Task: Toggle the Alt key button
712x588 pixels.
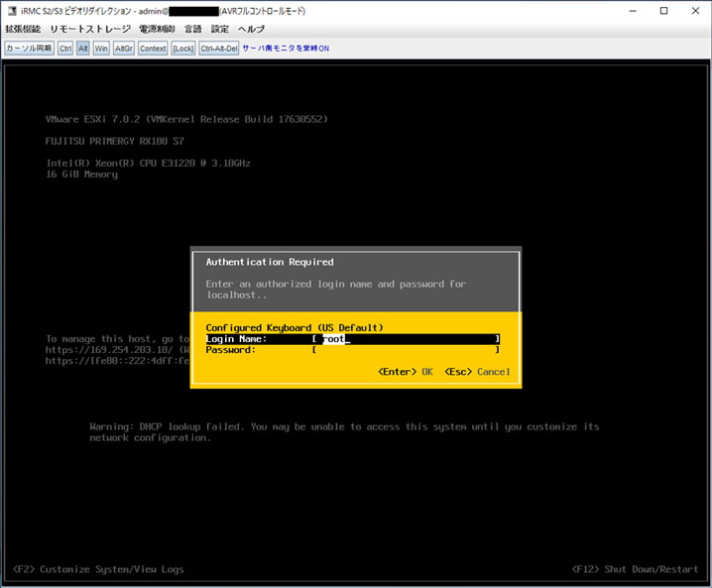Action: (82, 49)
